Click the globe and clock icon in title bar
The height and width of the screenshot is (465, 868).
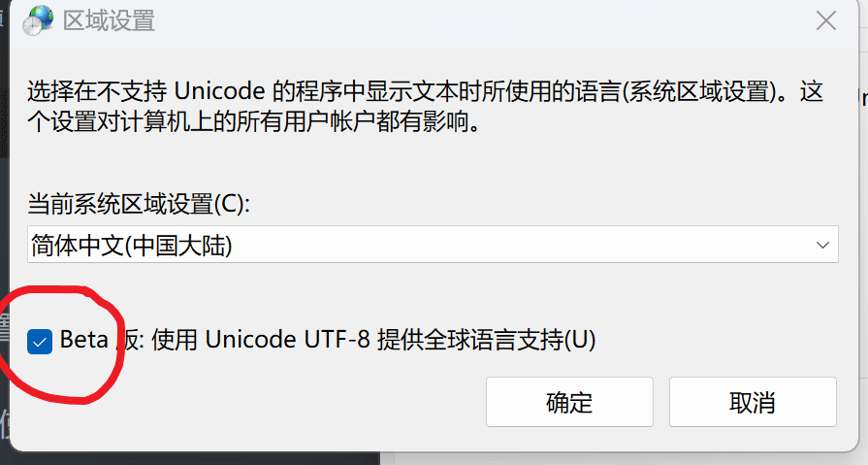(38, 20)
